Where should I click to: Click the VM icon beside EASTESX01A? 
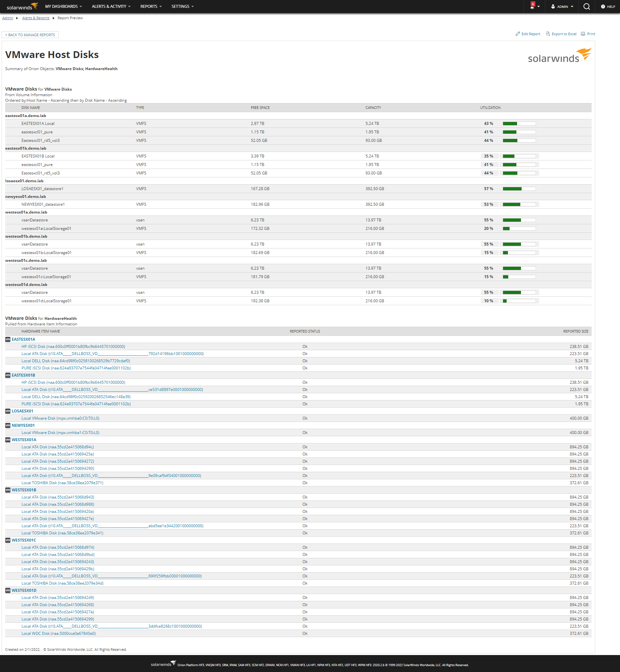pos(8,339)
